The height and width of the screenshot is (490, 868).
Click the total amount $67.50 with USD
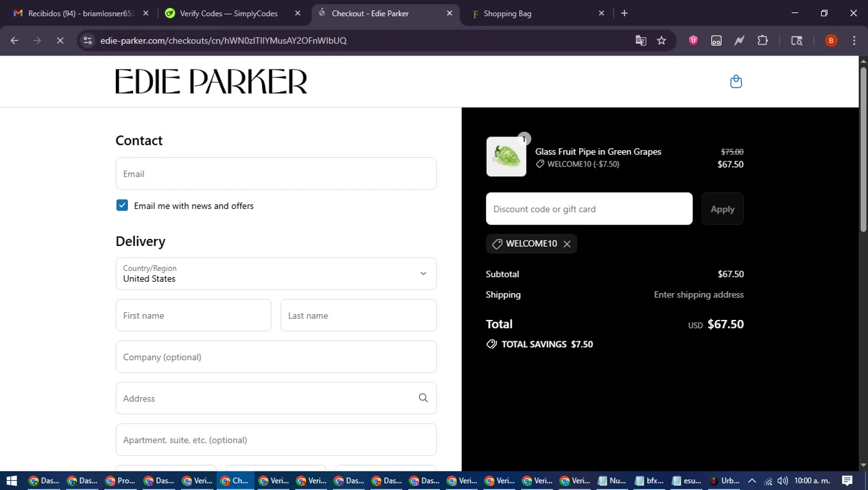pyautogui.click(x=716, y=325)
